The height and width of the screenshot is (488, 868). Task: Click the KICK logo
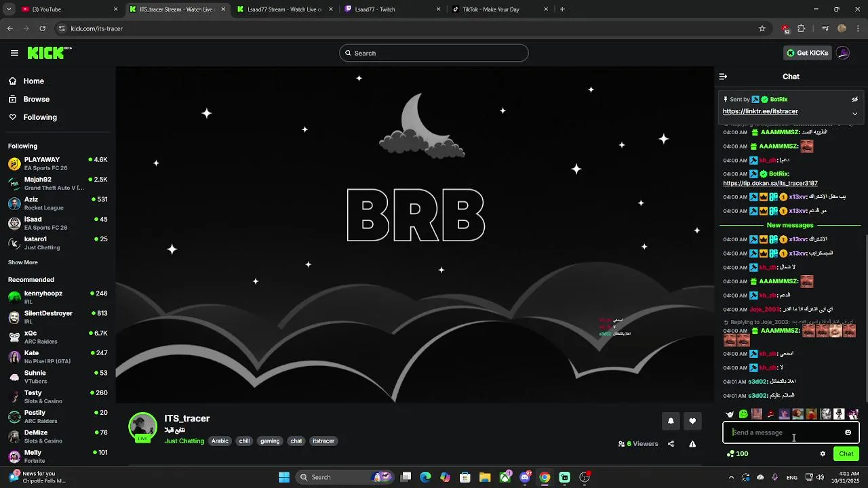click(x=49, y=53)
